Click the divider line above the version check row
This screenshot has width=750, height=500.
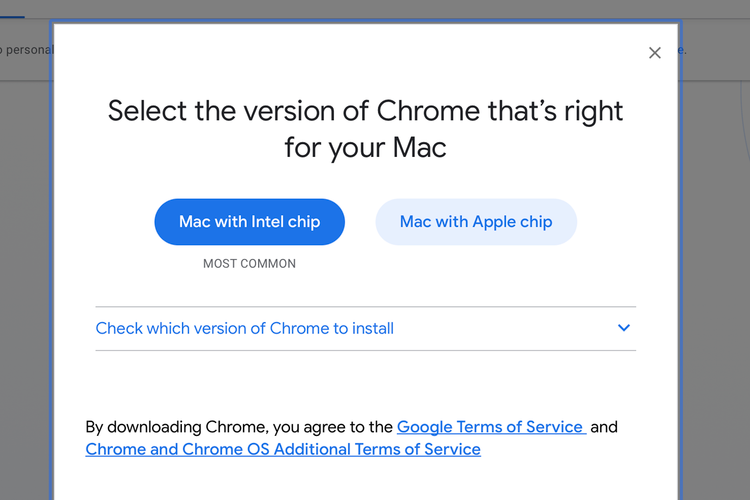click(365, 307)
